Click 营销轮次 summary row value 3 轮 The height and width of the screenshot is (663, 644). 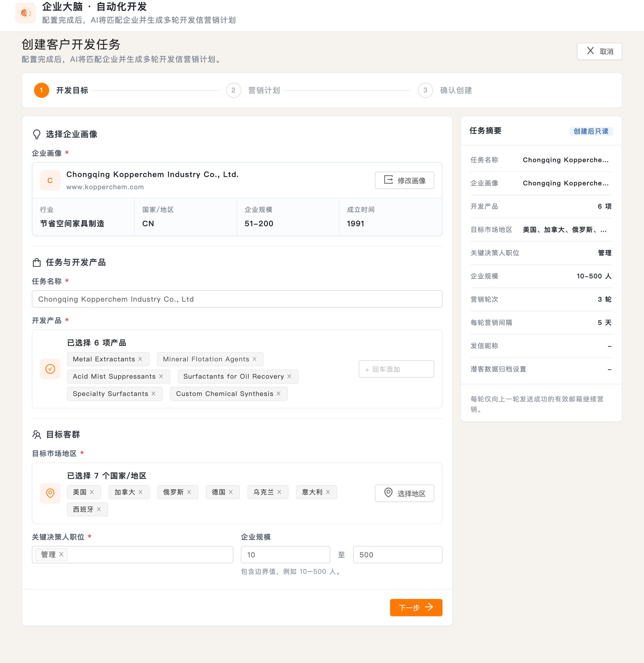(x=605, y=299)
